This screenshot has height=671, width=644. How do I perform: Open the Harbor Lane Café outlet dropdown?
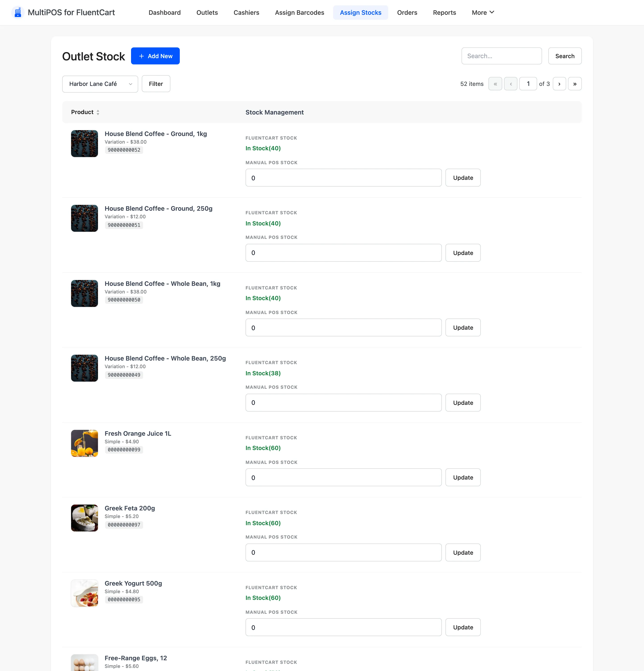tap(100, 84)
